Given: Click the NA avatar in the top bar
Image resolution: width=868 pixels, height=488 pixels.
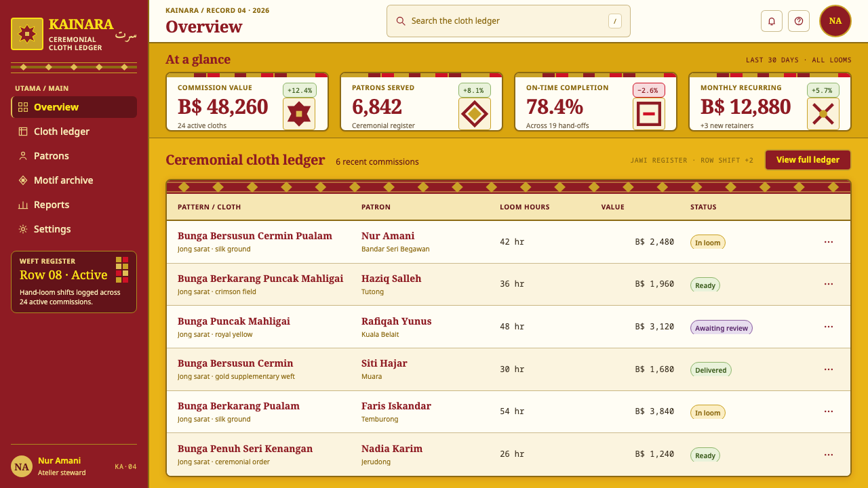Looking at the screenshot, I should pyautogui.click(x=835, y=21).
